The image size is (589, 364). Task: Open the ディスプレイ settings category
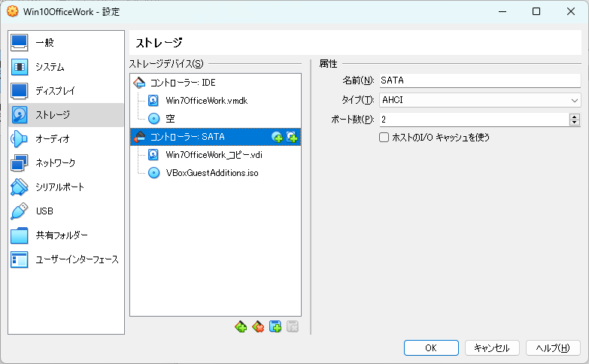(66, 91)
